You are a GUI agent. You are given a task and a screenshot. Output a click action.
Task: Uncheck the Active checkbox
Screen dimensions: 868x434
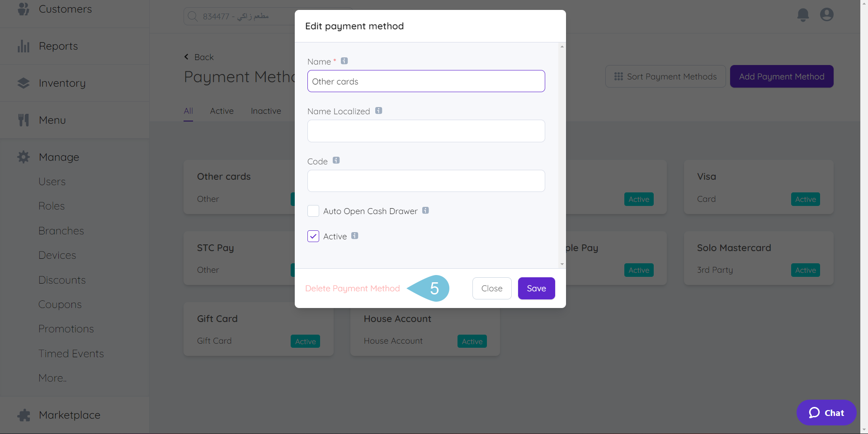point(313,236)
